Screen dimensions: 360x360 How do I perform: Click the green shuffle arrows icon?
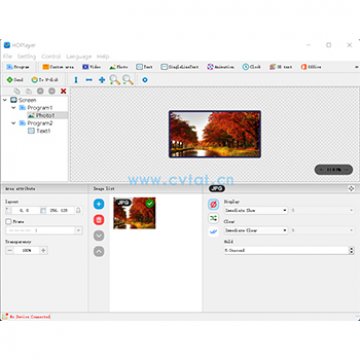[x=213, y=218]
